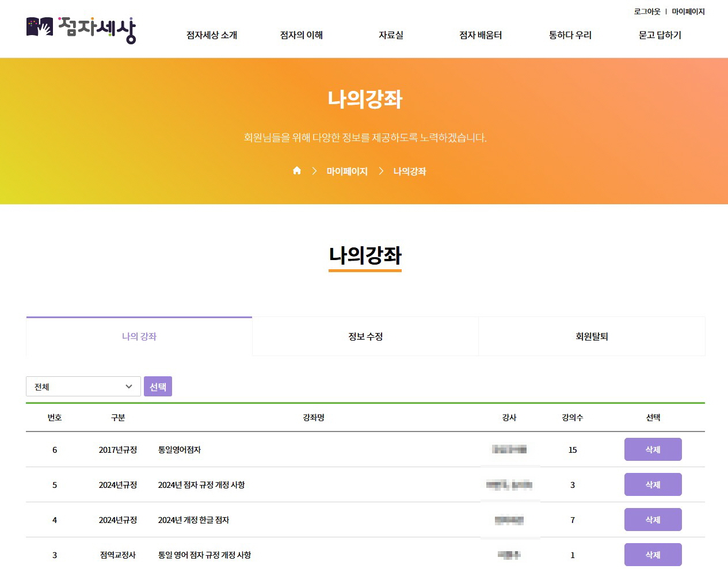The image size is (728, 569).
Task: Delete the 2024년 점자 규정 개정 사항 course
Action: click(x=653, y=484)
